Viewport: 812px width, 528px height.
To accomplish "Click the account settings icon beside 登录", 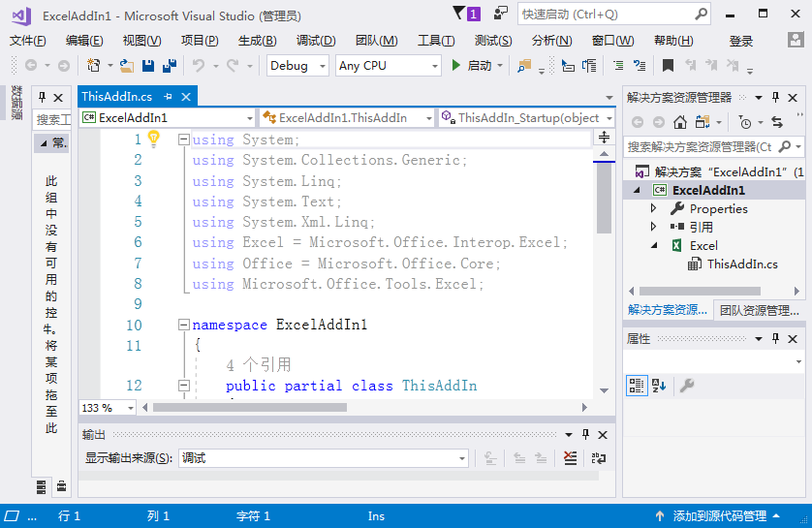I will coord(796,40).
